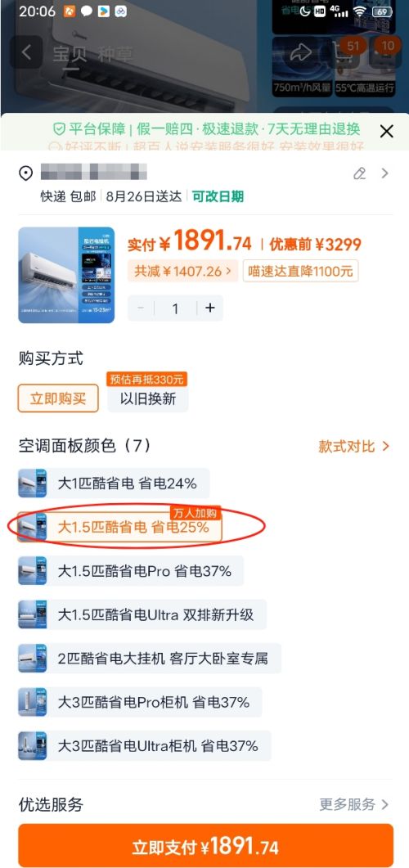Open the shopping cart icon
Screen dimensions: 409x868
(344, 52)
